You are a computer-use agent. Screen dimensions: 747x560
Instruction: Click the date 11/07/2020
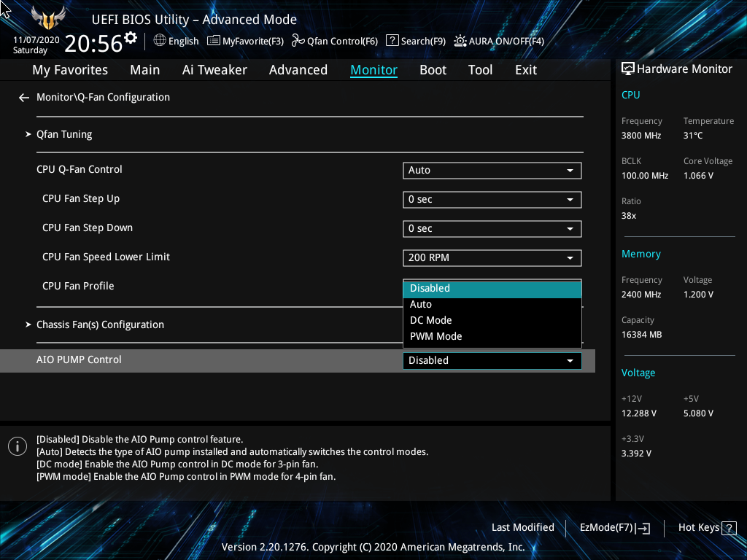(x=36, y=40)
